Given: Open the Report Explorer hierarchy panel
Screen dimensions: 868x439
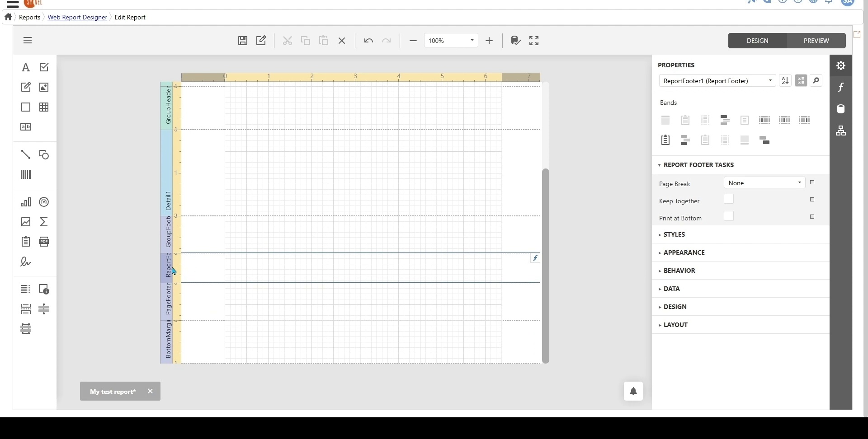Looking at the screenshot, I should [841, 131].
